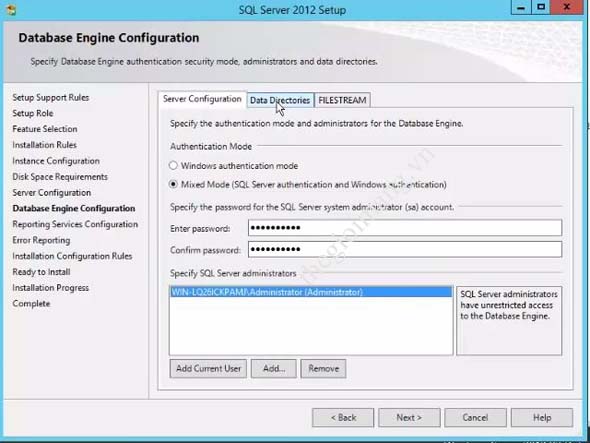The image size is (590, 443).
Task: Minimize the SQL Server 2012 Setup window
Action: (x=521, y=7)
